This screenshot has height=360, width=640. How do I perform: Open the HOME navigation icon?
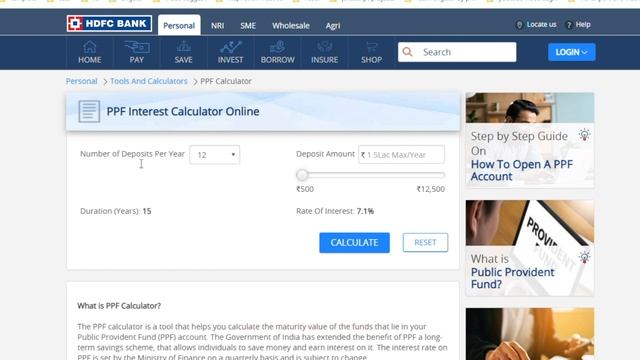point(89,47)
